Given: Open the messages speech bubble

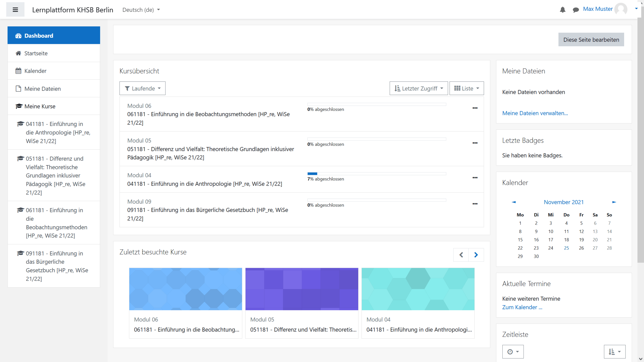Looking at the screenshot, I should coord(576,10).
